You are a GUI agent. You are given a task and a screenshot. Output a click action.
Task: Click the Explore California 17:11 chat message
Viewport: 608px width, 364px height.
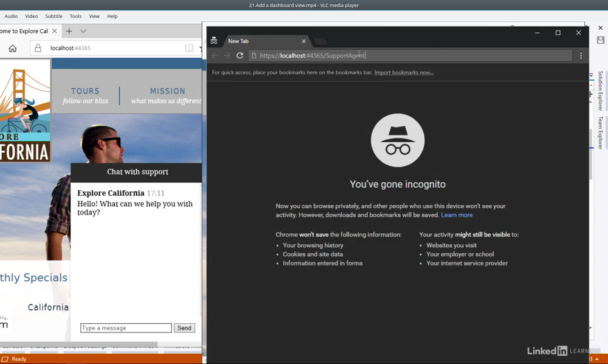pyautogui.click(x=136, y=202)
